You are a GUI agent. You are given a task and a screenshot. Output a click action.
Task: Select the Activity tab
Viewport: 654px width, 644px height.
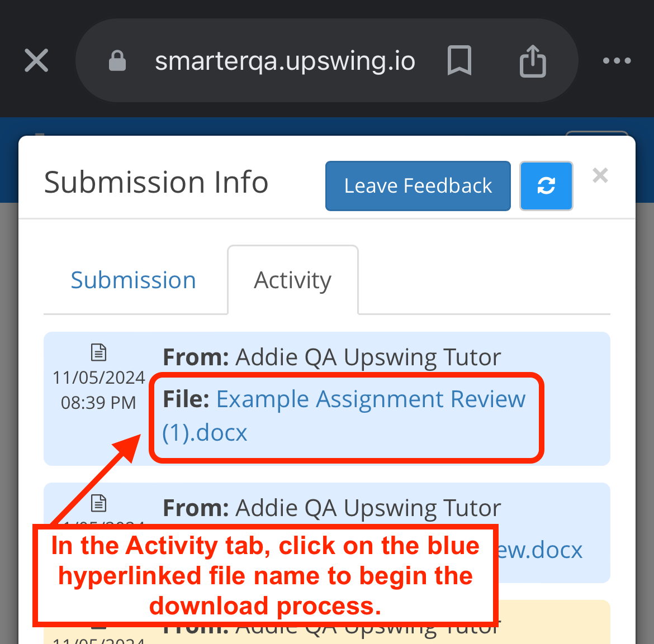[x=293, y=280]
